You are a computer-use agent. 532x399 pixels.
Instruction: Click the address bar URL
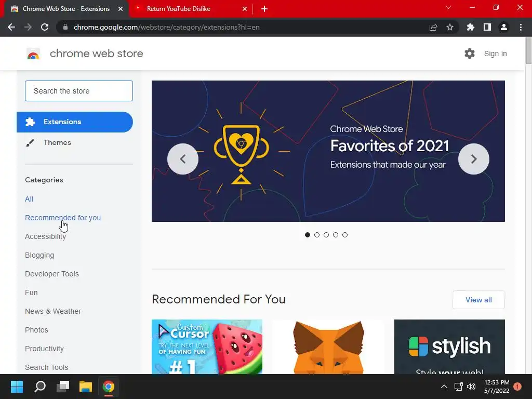click(167, 27)
